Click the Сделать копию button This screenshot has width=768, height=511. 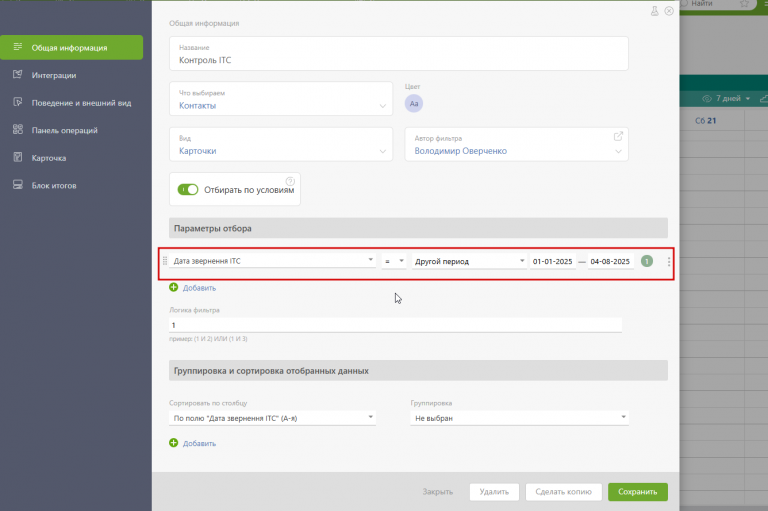(563, 492)
